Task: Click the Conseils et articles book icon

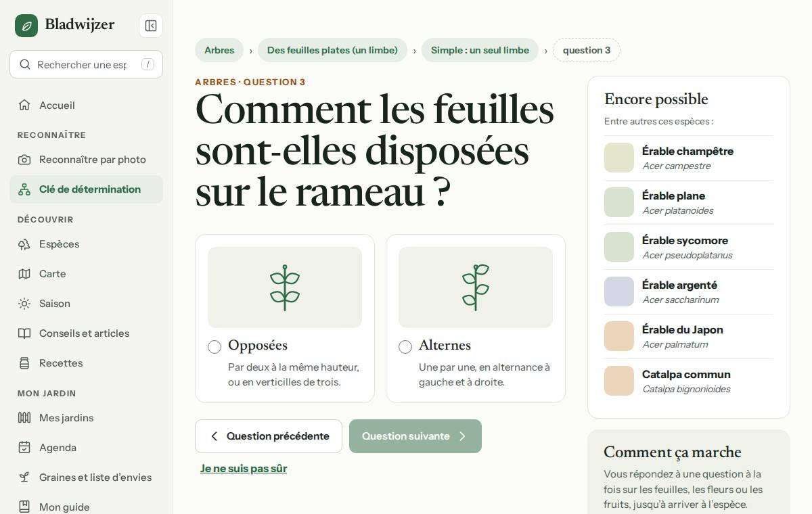Action: pyautogui.click(x=24, y=333)
